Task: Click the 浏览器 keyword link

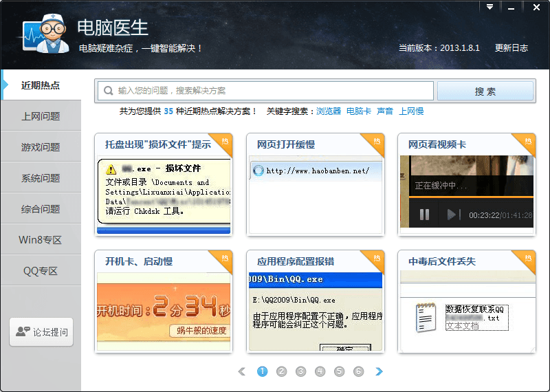Action: 329,111
